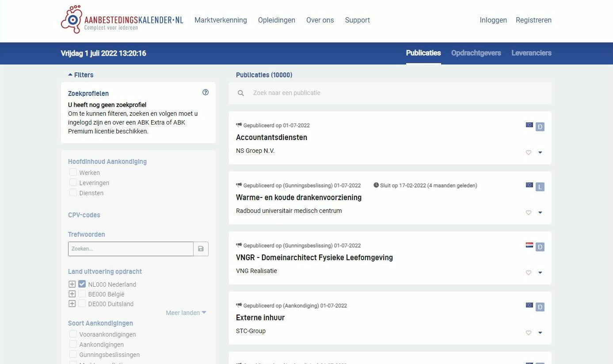Click the magnifier icon in publication search bar
The image size is (613, 364).
coord(241,93)
